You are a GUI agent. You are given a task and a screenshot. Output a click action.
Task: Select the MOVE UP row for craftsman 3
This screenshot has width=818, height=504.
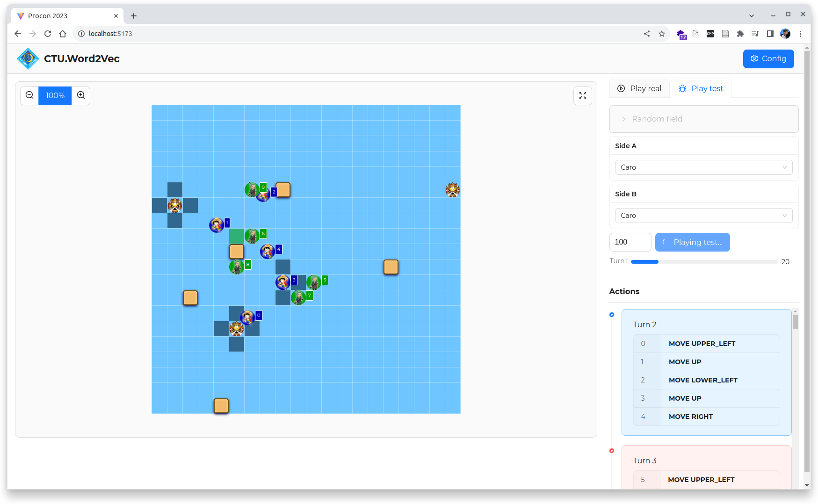click(706, 398)
